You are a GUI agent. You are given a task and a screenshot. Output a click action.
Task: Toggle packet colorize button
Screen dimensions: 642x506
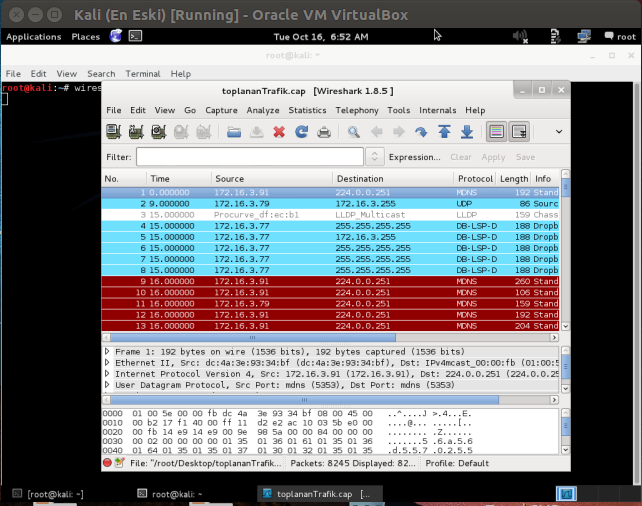496,132
